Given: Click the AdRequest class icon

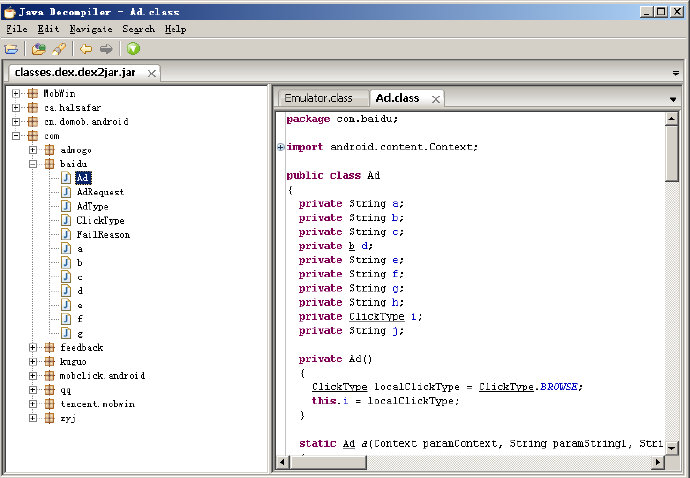Looking at the screenshot, I should (x=66, y=192).
